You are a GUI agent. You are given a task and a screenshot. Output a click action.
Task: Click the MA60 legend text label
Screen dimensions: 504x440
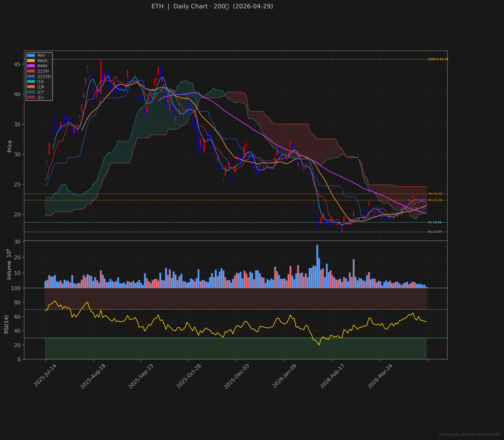tap(42, 66)
